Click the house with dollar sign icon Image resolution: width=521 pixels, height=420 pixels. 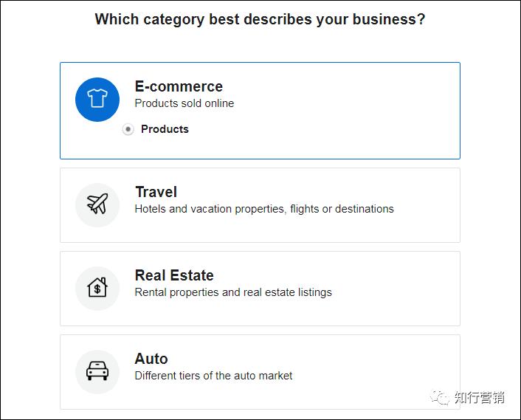(x=97, y=288)
